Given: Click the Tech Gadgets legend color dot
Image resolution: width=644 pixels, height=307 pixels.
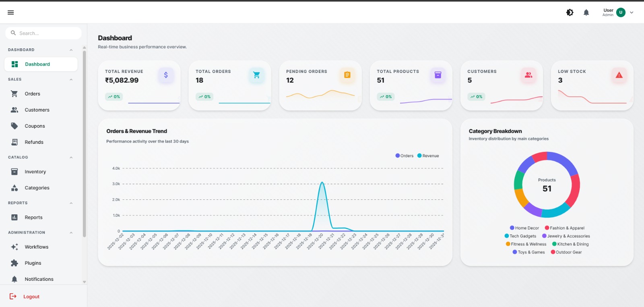Looking at the screenshot, I should (x=507, y=236).
